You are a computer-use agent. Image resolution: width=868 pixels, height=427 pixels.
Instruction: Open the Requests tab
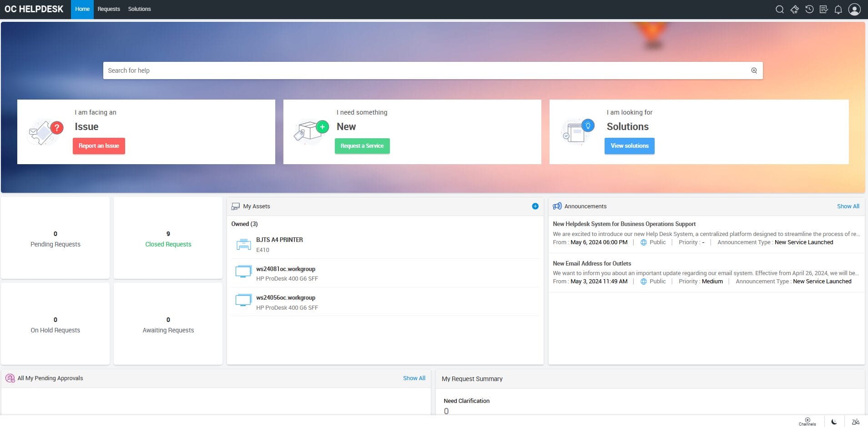click(x=109, y=9)
